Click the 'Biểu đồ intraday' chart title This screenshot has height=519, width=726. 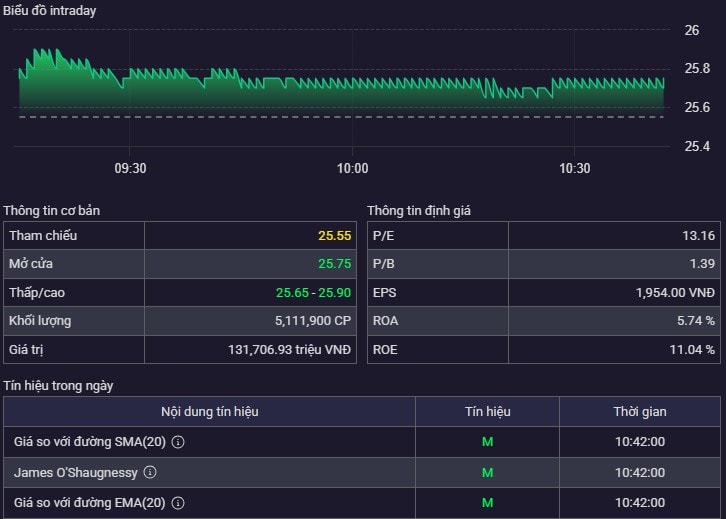point(50,11)
